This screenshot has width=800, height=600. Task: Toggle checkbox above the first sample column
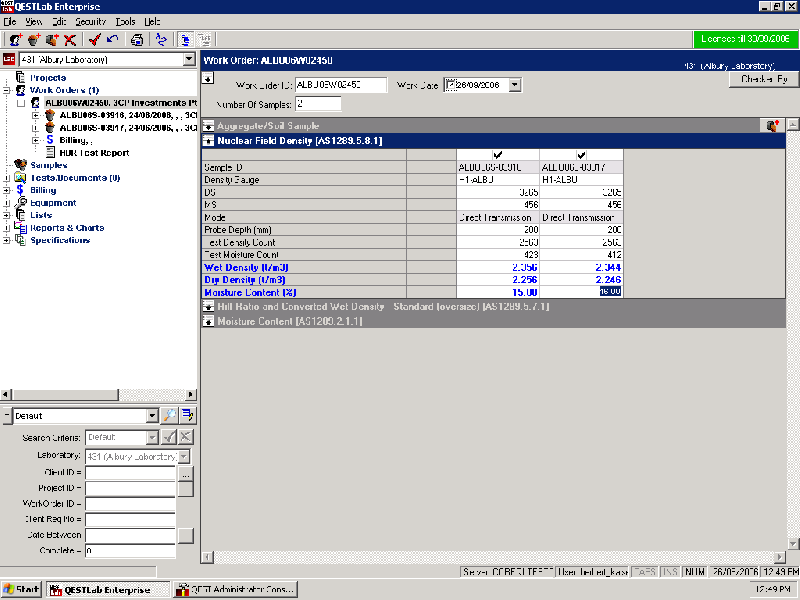[498, 154]
